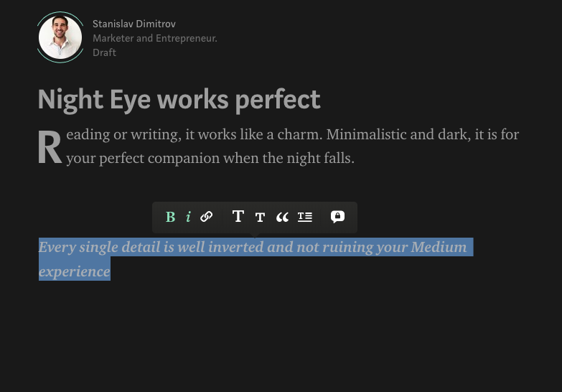Image resolution: width=562 pixels, height=392 pixels.
Task: Click the line 'your perfect companion when the night falls.'
Action: pos(210,158)
